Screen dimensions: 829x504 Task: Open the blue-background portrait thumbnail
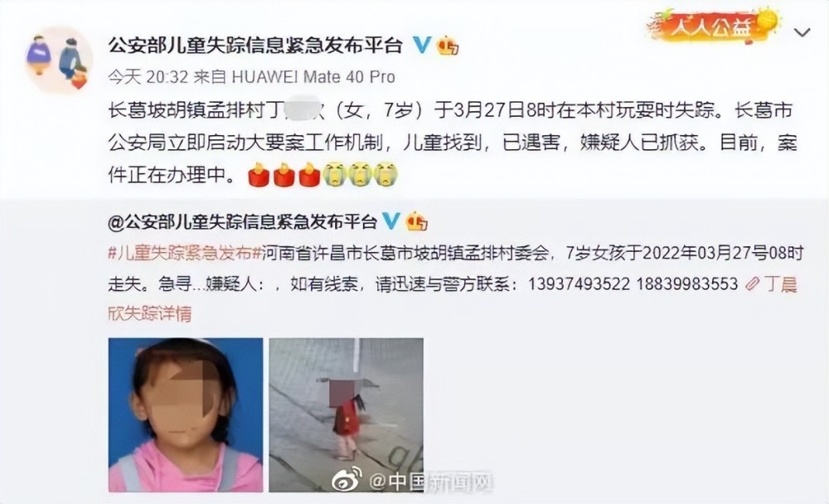(x=186, y=415)
